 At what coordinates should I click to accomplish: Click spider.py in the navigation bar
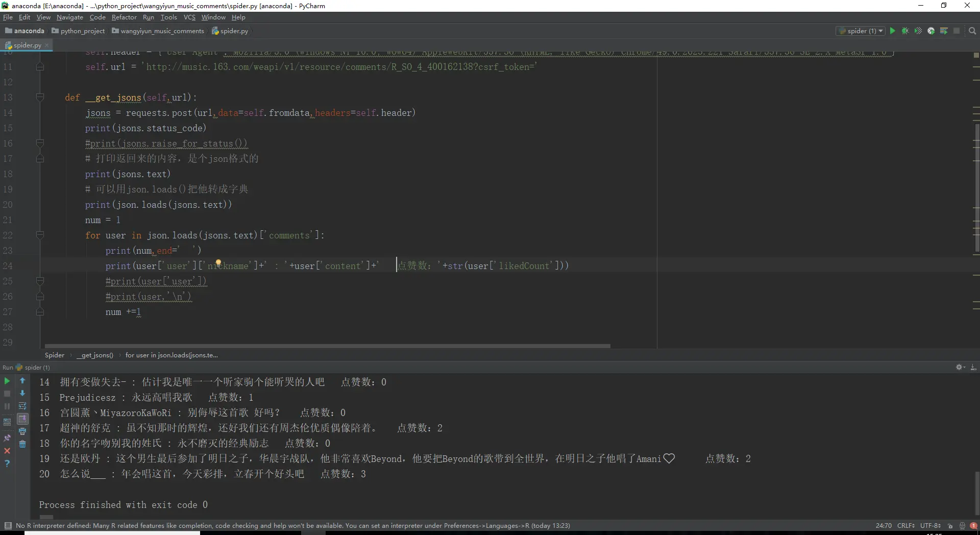pos(230,31)
